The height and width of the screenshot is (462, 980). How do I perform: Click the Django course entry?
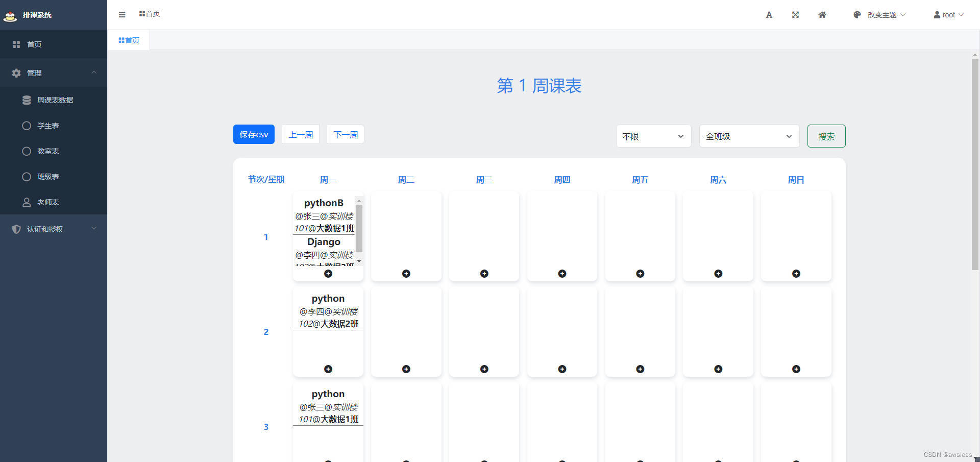324,251
